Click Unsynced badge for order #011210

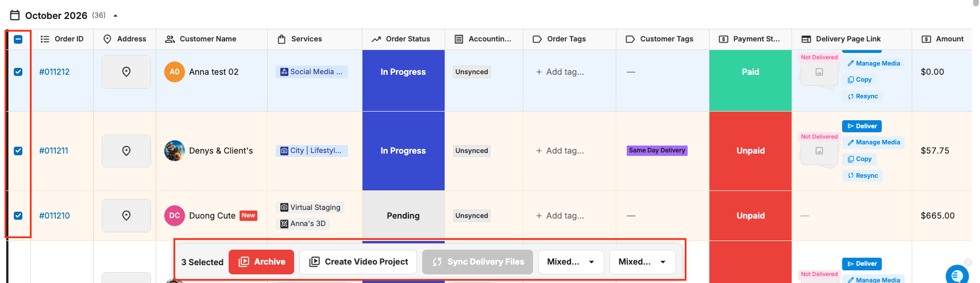pos(472,216)
